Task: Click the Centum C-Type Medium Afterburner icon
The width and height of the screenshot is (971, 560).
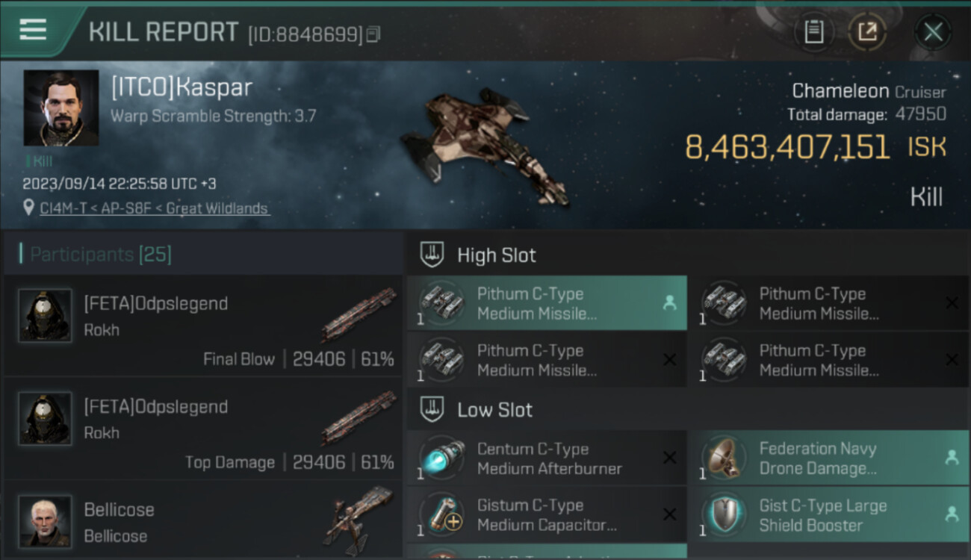Action: click(x=441, y=458)
